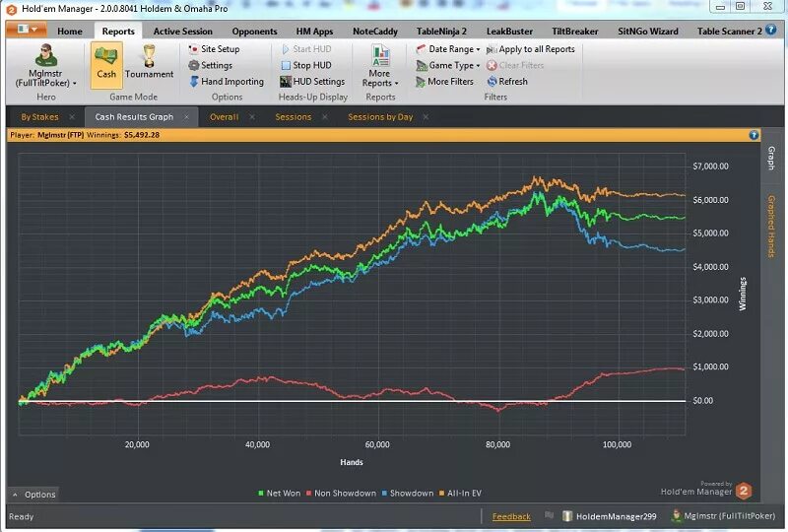788x532 pixels.
Task: Click Stop HUD
Action: (306, 65)
